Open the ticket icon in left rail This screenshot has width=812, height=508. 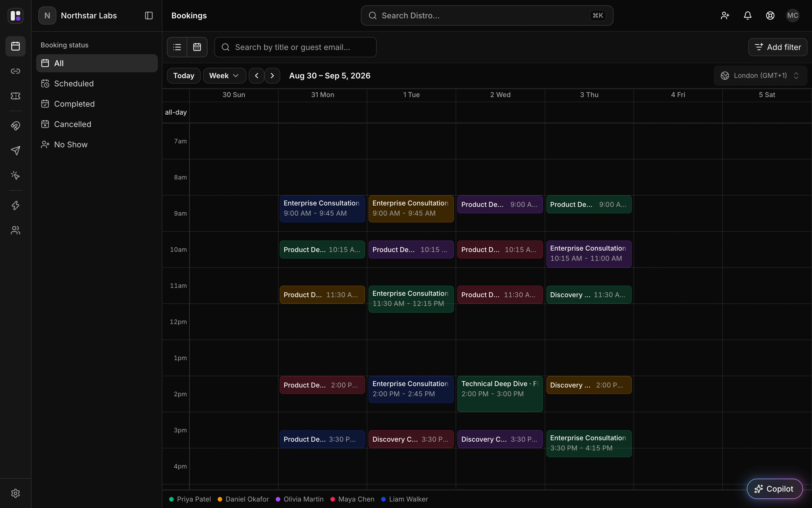pos(16,96)
